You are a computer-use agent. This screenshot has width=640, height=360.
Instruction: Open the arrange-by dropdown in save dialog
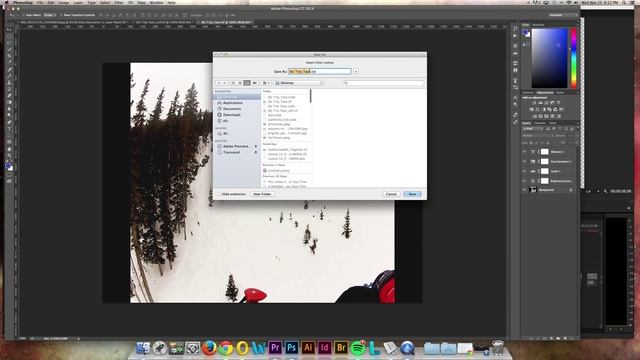[266, 83]
